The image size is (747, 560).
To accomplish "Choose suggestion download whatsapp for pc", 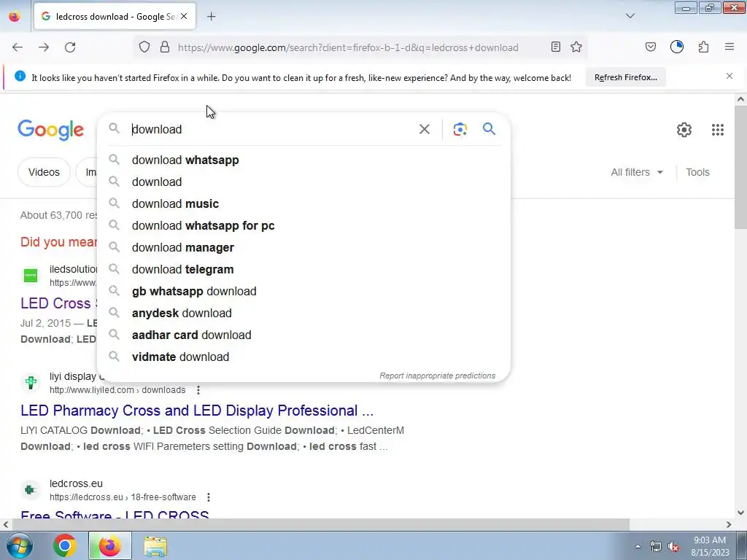I will tap(303, 226).
